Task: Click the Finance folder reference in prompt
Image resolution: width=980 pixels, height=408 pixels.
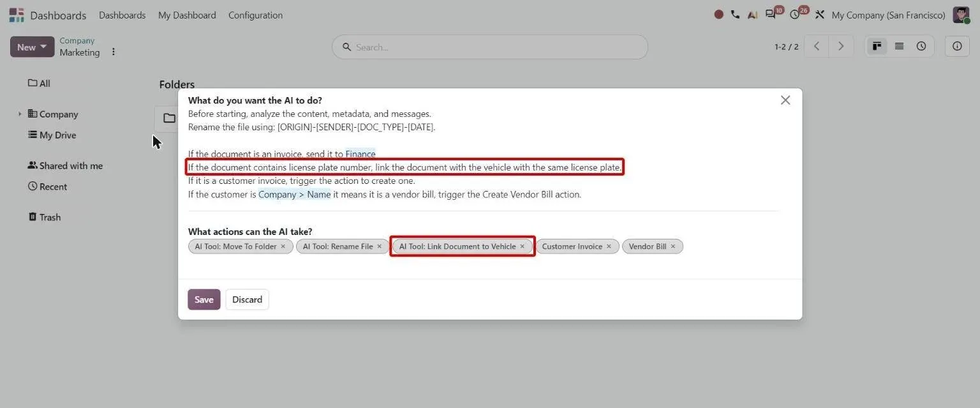Action: 360,154
